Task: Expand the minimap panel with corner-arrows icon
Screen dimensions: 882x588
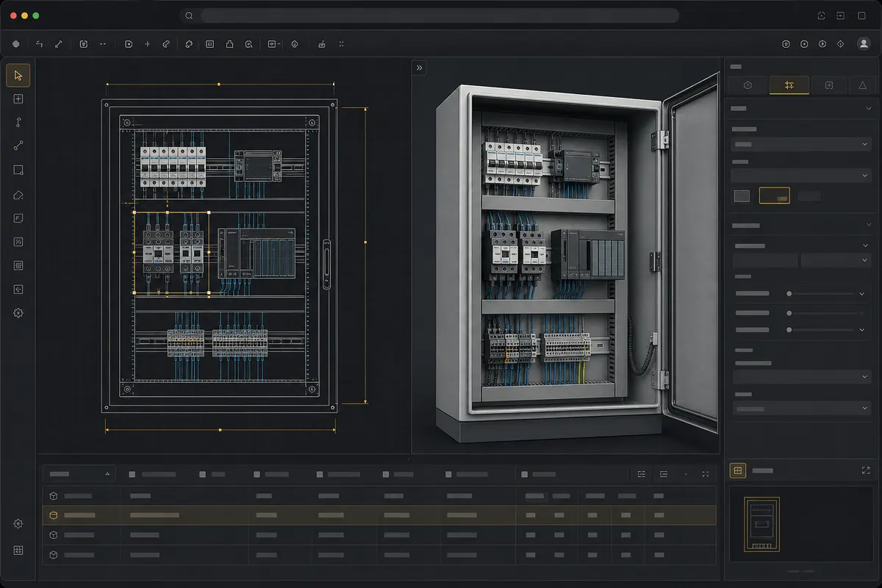Action: tap(864, 470)
